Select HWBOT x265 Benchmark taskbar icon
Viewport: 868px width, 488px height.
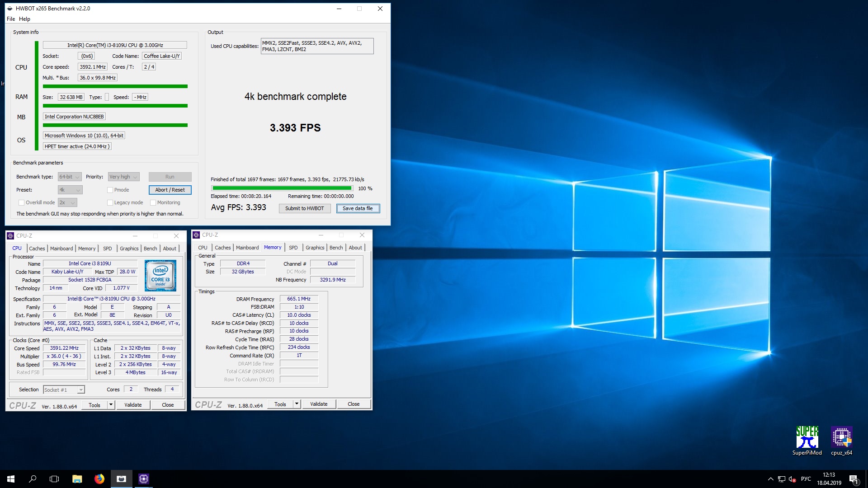click(x=121, y=479)
